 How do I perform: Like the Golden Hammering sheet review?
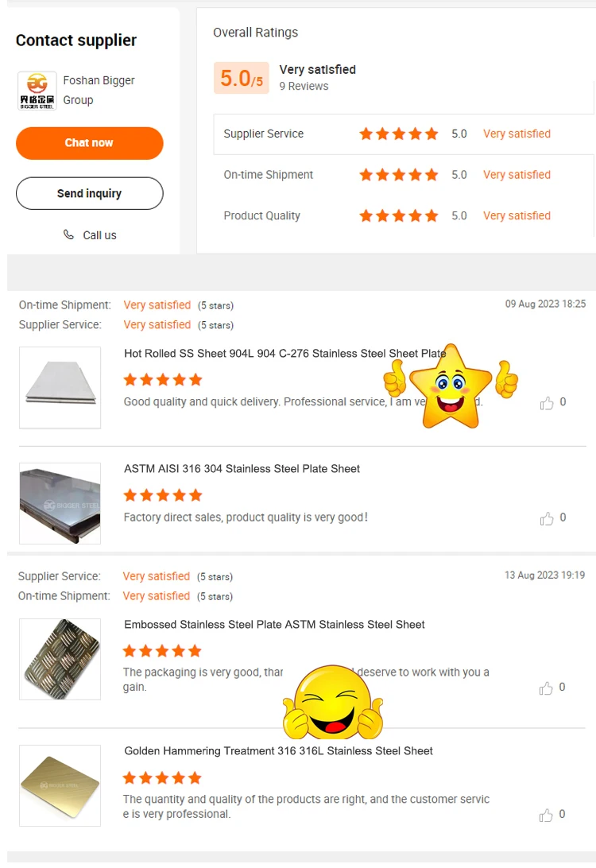click(x=546, y=815)
